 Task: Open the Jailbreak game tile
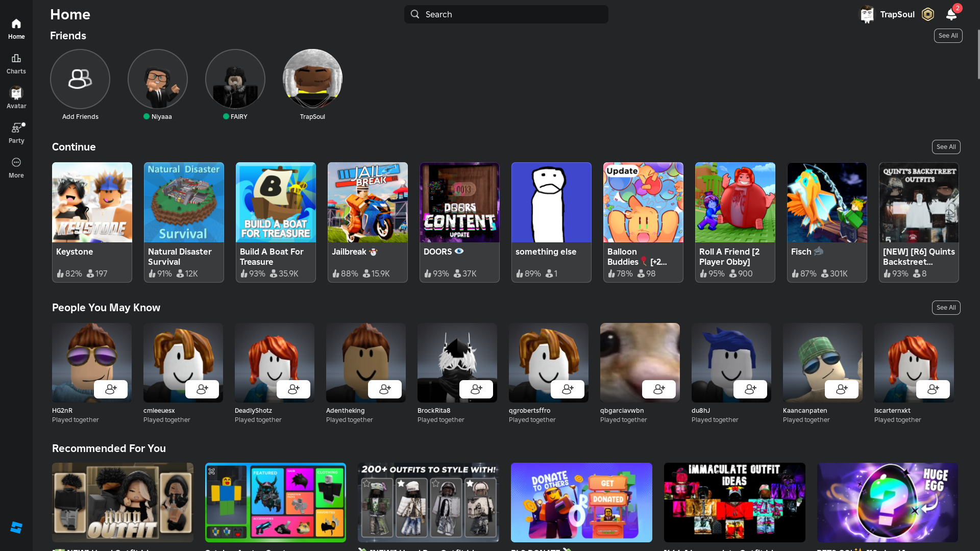click(367, 222)
